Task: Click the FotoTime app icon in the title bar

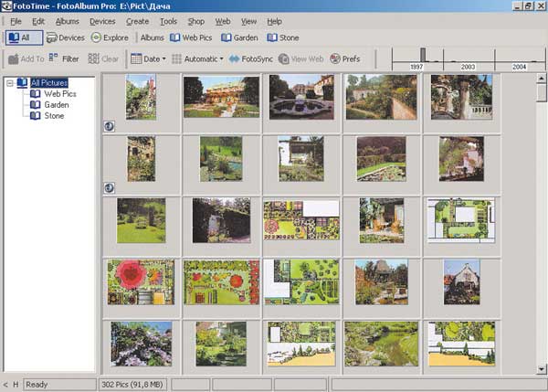Action: pyautogui.click(x=6, y=6)
